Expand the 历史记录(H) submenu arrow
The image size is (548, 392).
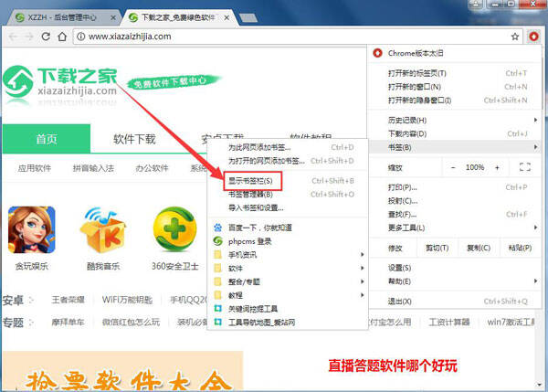(x=535, y=120)
